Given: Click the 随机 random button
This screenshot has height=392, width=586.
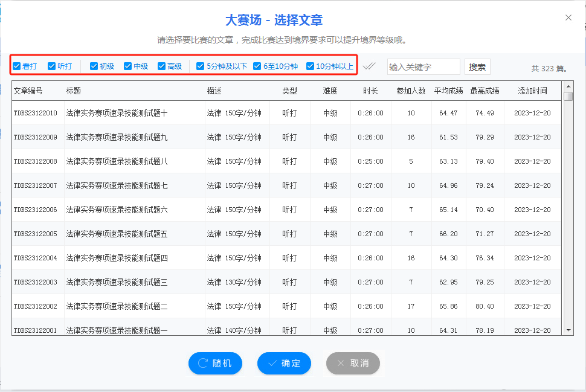Looking at the screenshot, I should (215, 363).
